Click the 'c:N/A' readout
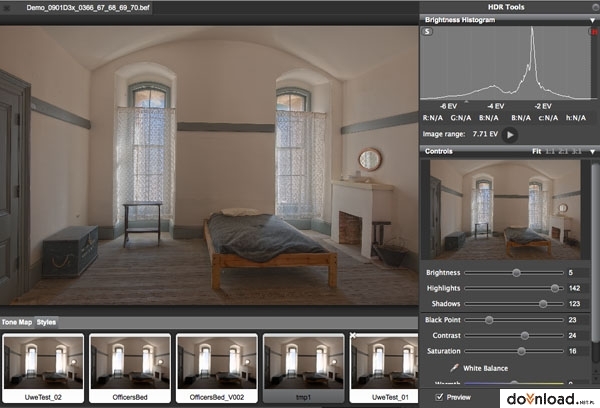Image resolution: width=600 pixels, height=408 pixels. 548,118
